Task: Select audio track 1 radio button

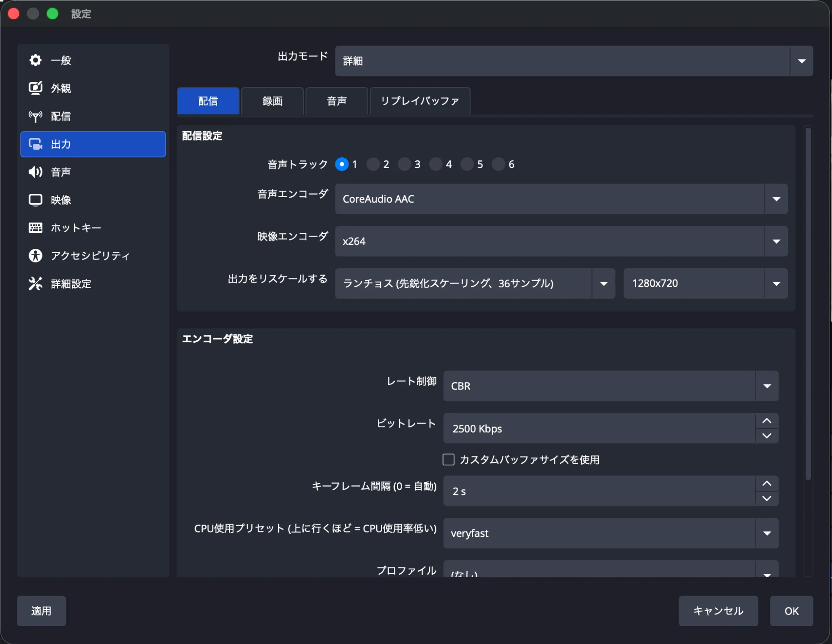Action: (342, 164)
